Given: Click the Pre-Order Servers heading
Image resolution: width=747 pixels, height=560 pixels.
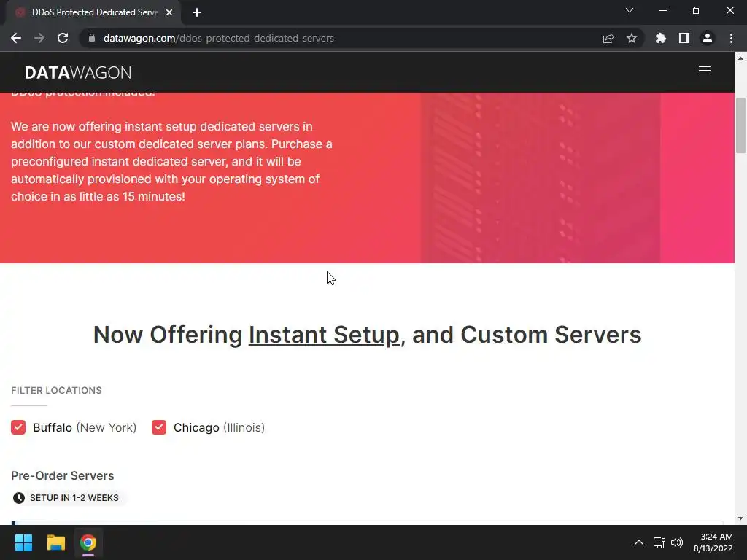Looking at the screenshot, I should pos(63,475).
